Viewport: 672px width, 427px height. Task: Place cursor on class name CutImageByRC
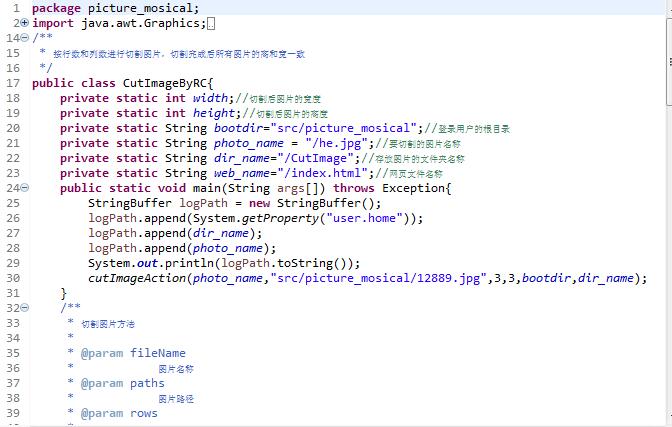point(165,83)
